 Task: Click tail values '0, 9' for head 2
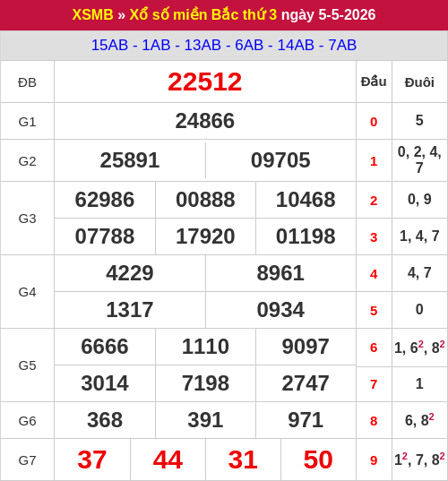click(419, 200)
